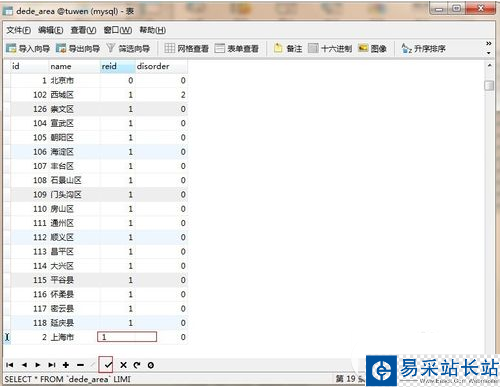This screenshot has height=387, width=500.
Task: Go to the last record
Action: 52,365
